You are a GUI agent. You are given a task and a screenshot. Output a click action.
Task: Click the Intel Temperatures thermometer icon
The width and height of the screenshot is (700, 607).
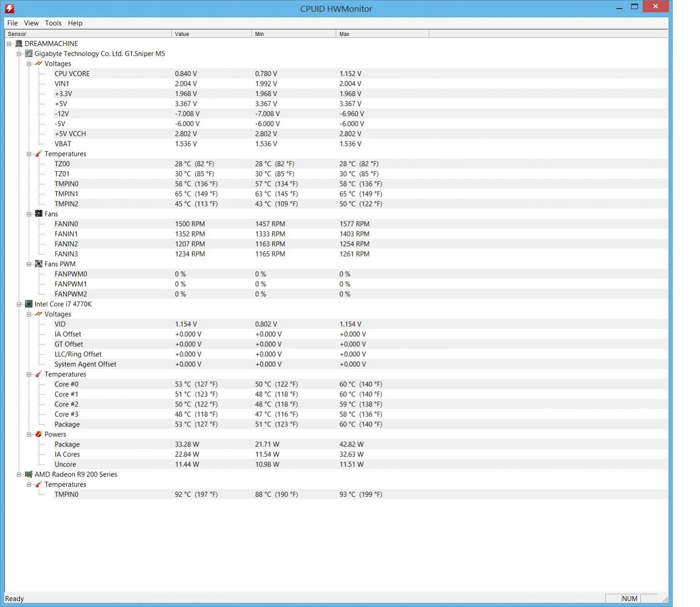pyautogui.click(x=39, y=374)
